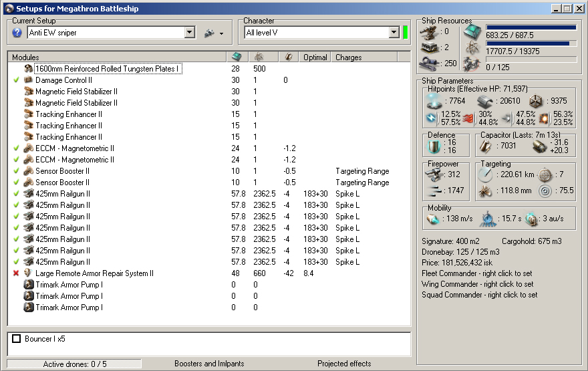Image resolution: width=588 pixels, height=371 pixels.
Task: Click Squad Commander - right click to set
Action: [479, 295]
